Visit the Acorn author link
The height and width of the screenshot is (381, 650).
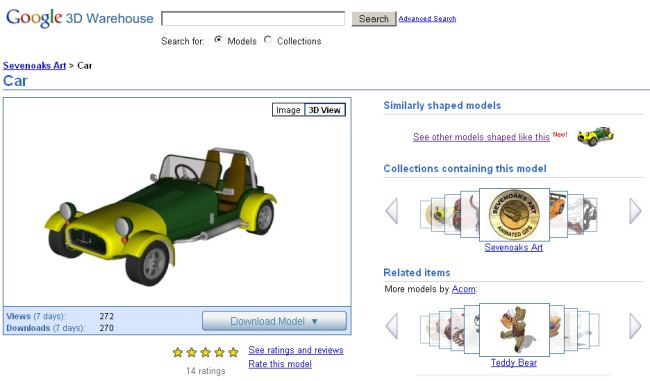(463, 289)
